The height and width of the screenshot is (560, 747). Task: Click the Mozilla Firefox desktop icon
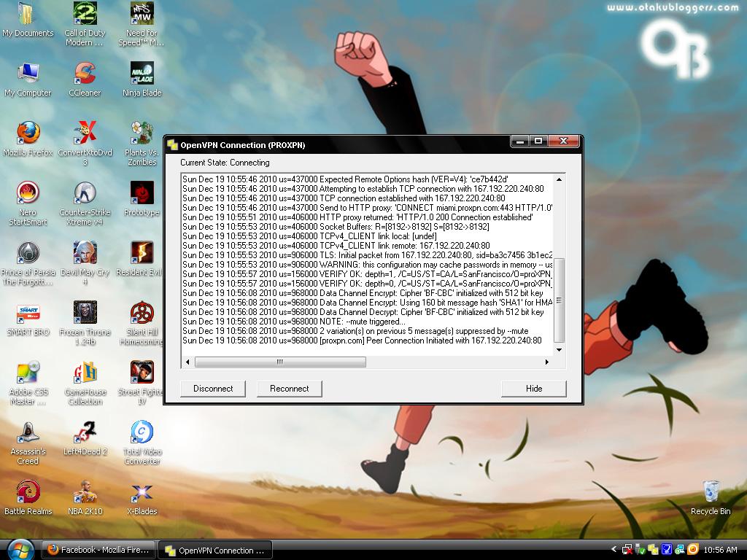pyautogui.click(x=28, y=139)
